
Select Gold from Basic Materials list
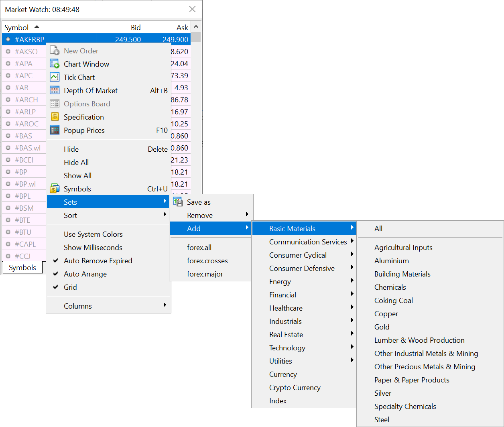pos(382,327)
